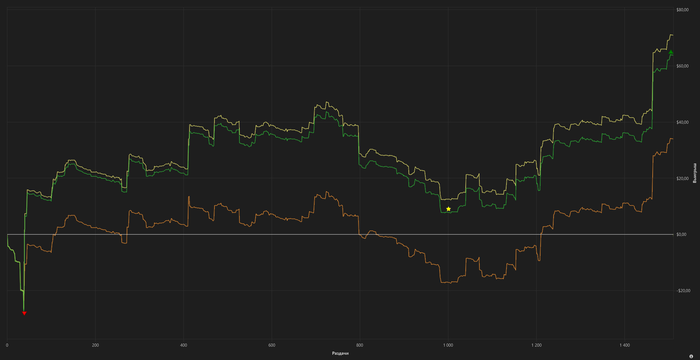Select the -$20,00 y-axis label
This screenshot has width=700, height=360.
[683, 291]
